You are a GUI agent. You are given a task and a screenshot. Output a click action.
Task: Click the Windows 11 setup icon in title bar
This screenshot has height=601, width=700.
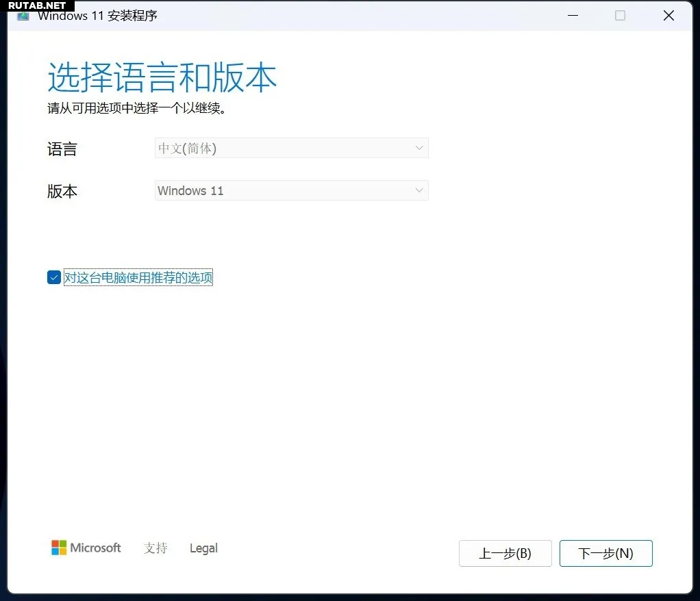coord(23,16)
